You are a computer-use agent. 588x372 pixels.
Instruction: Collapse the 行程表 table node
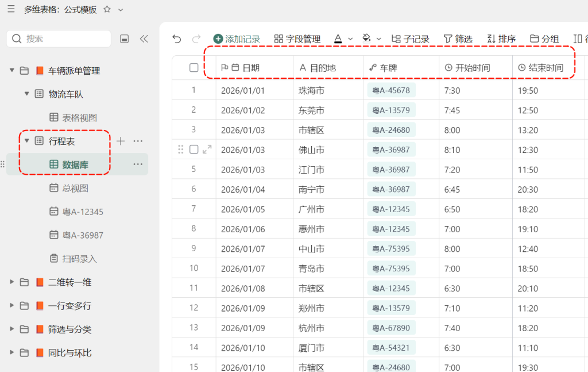26,141
